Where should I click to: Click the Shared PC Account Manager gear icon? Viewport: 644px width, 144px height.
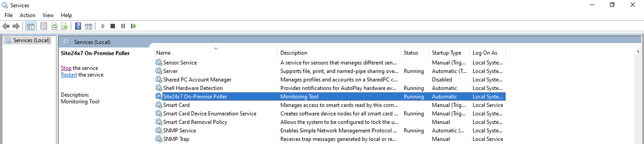[159, 79]
